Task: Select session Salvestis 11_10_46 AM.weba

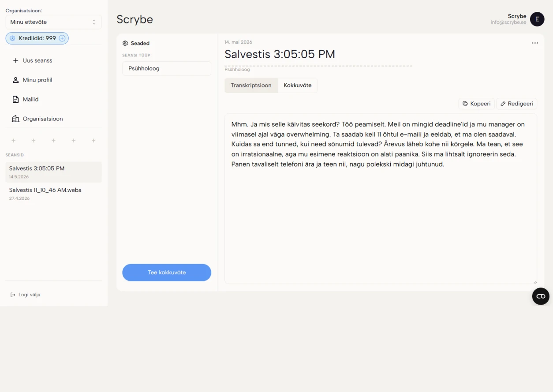Action: pos(53,194)
